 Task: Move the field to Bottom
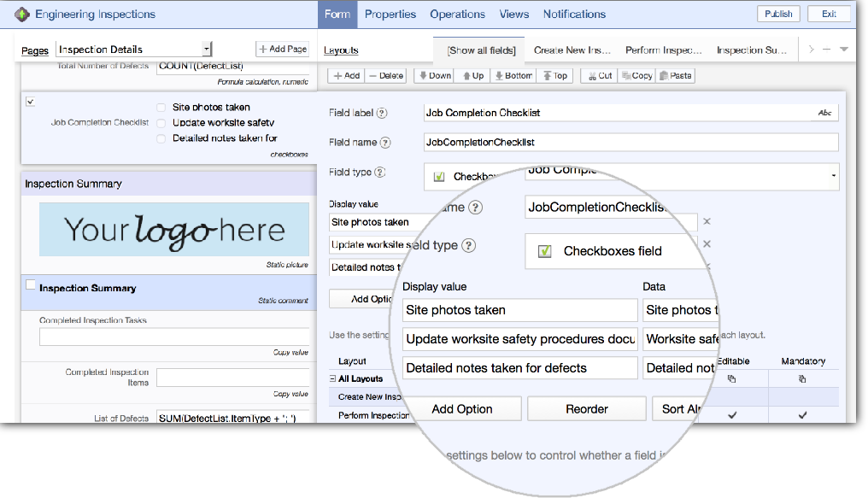[x=513, y=76]
